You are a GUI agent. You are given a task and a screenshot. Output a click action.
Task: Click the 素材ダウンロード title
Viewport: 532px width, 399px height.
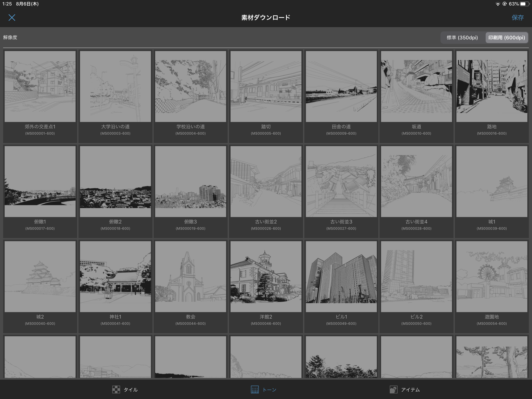266,17
